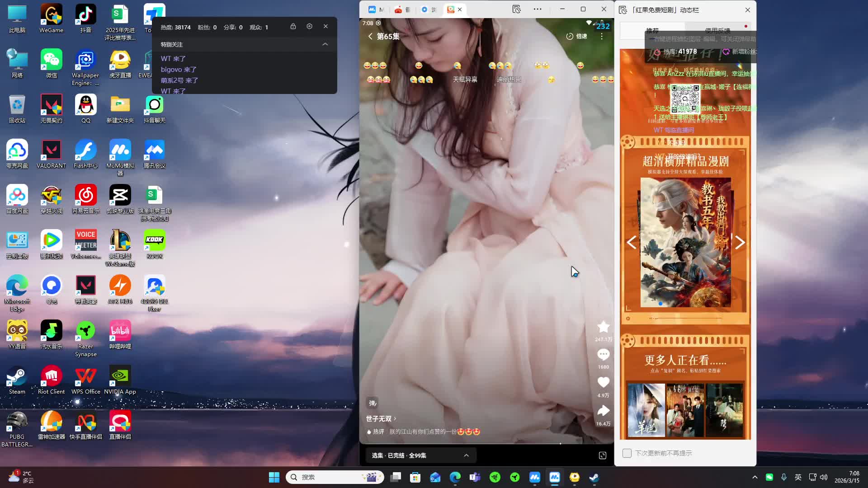Toggle the 弹 danmaku switch
The width and height of the screenshot is (868, 488).
(373, 403)
